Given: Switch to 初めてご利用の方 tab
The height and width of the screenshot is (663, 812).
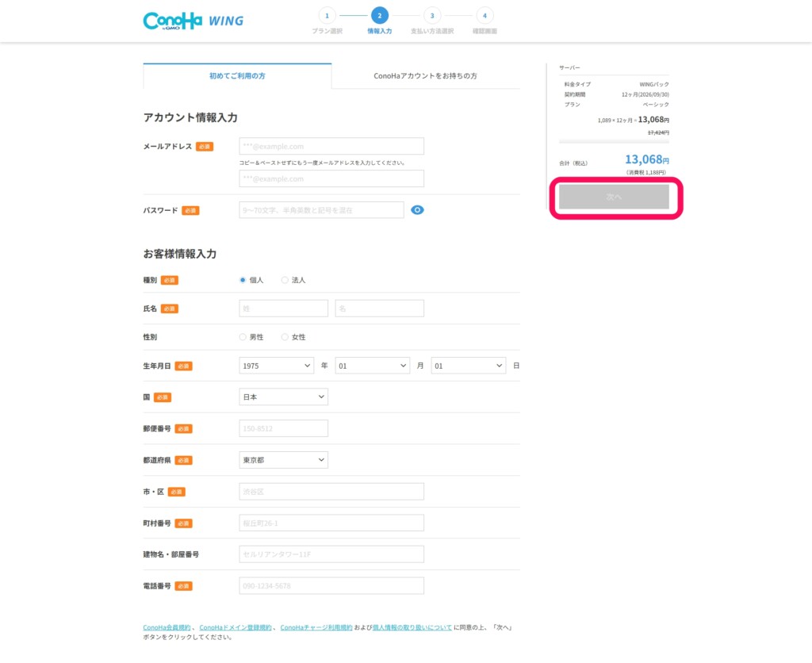Looking at the screenshot, I should 237,76.
